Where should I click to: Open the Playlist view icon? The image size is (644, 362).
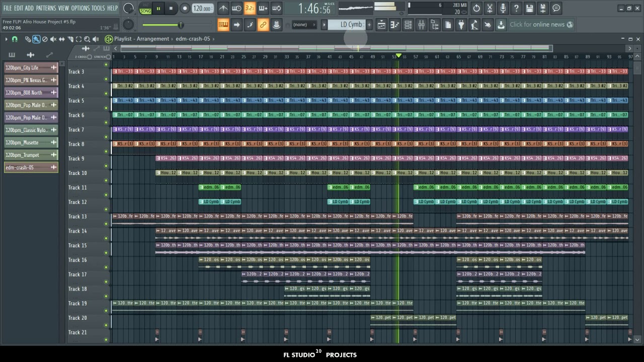tap(382, 25)
